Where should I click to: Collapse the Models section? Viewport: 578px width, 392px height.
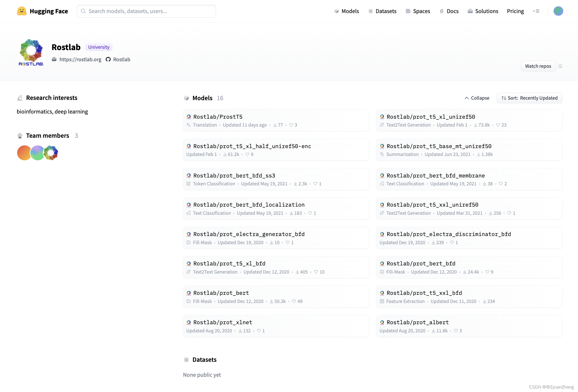[x=476, y=97]
